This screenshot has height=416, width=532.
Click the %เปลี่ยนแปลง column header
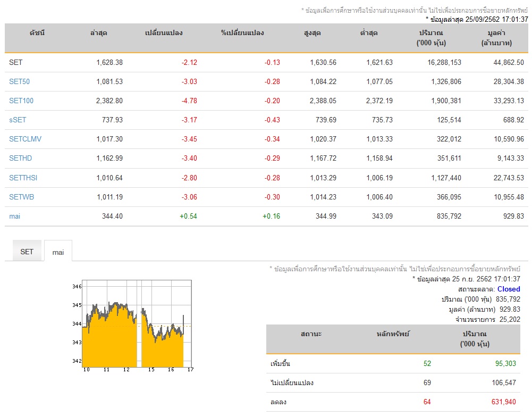[x=242, y=33]
